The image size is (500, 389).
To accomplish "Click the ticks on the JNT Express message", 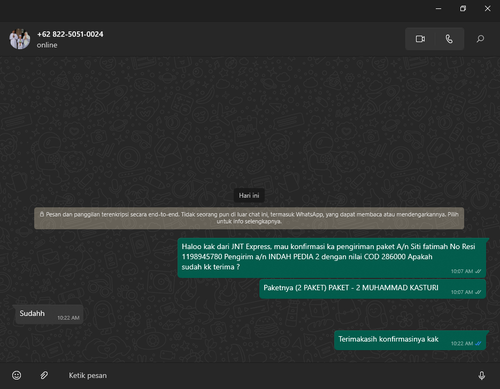I will point(478,272).
